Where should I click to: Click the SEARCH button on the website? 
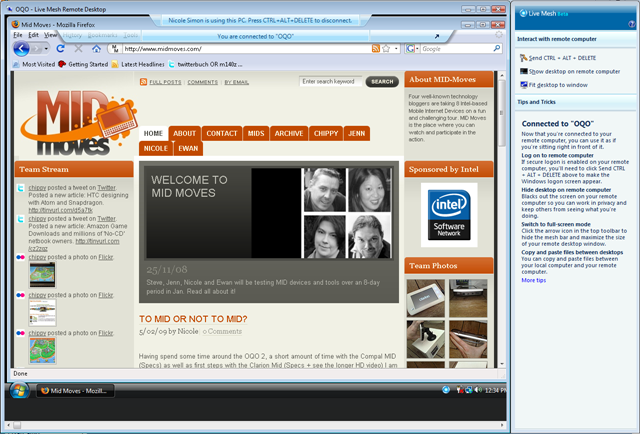[x=382, y=82]
